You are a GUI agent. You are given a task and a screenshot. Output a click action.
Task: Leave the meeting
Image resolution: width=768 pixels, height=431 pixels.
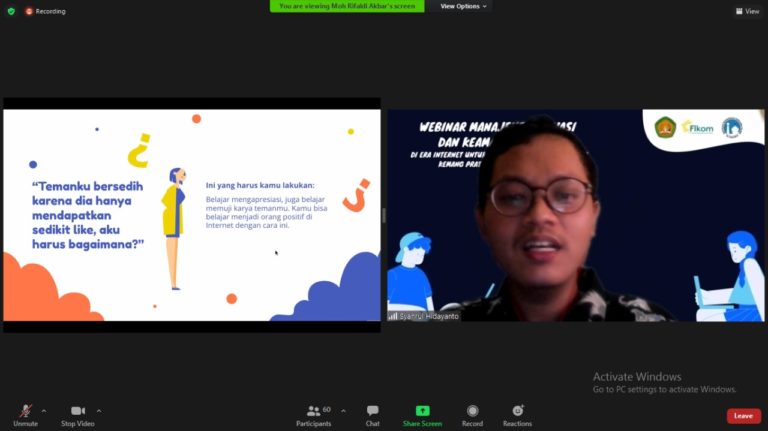743,416
